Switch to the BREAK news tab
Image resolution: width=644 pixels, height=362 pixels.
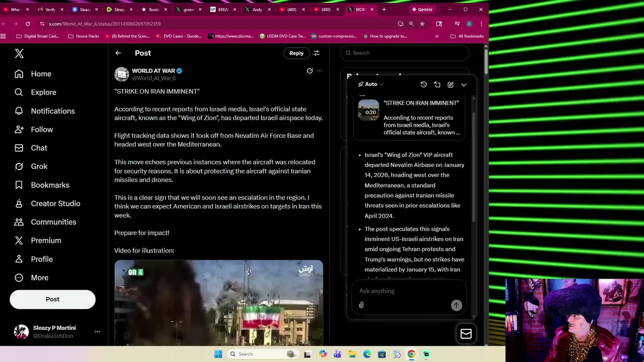click(223, 10)
